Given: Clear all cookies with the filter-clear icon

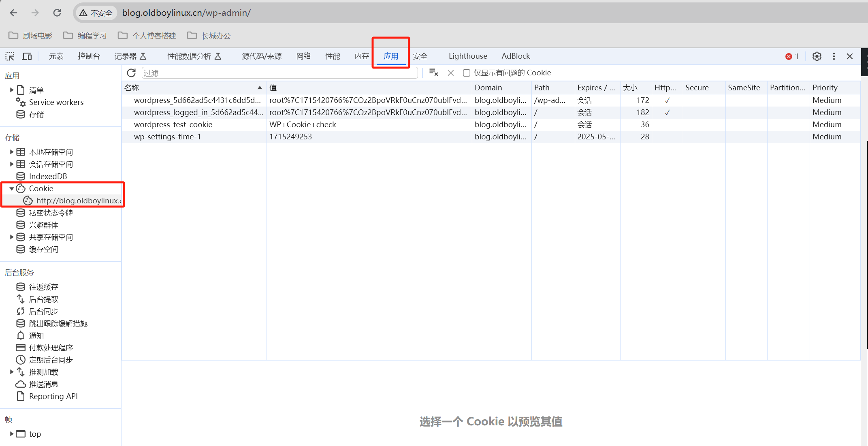Looking at the screenshot, I should coord(433,73).
